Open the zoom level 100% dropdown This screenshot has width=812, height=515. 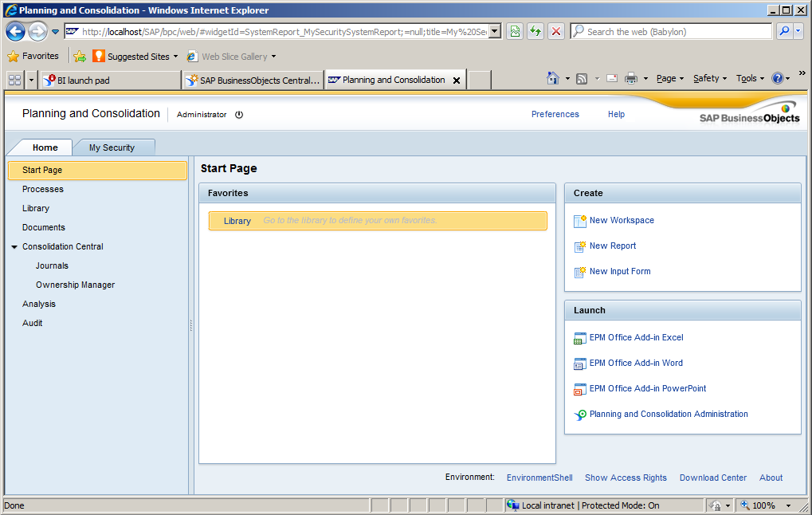coord(788,505)
